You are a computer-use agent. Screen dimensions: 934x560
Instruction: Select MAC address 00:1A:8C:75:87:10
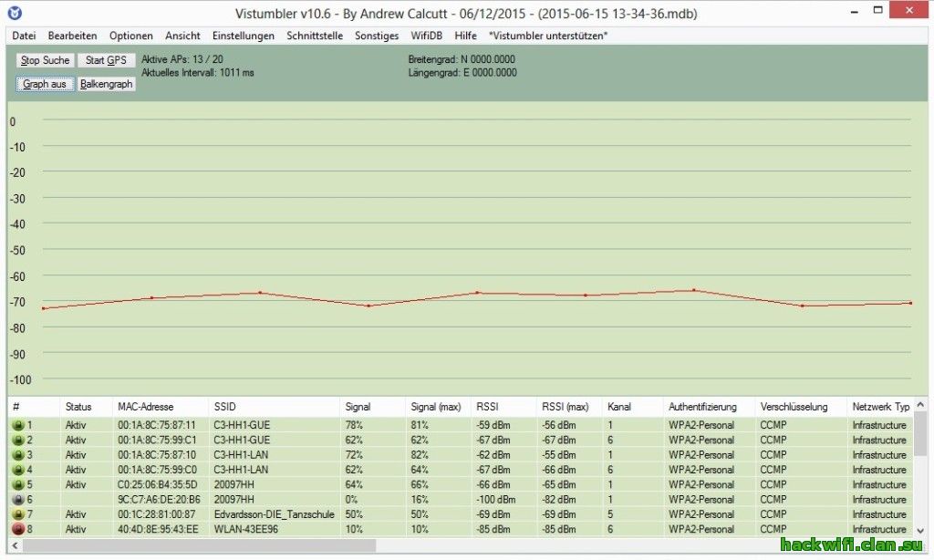pyautogui.click(x=157, y=455)
